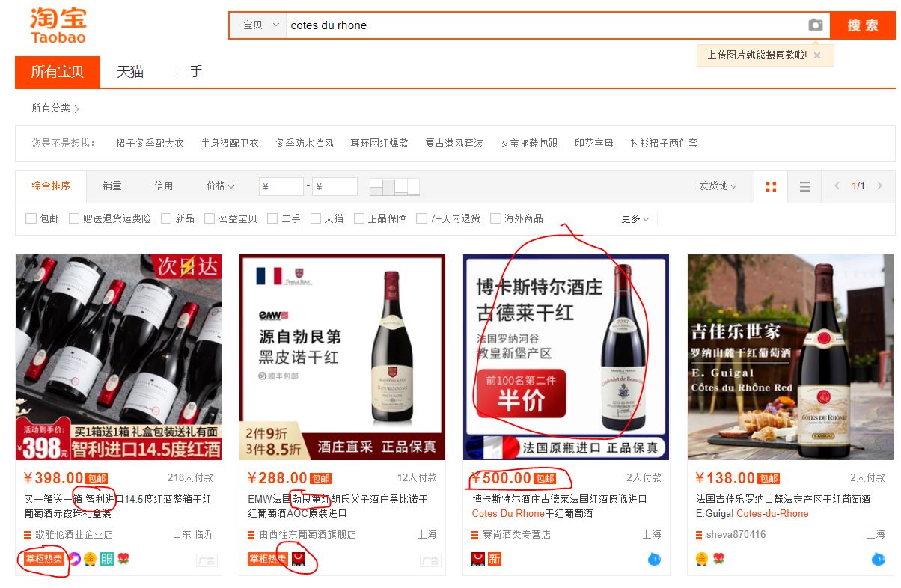The image size is (901, 588).
Task: Check the 天猫 Tmall-only filter box
Action: [x=315, y=219]
